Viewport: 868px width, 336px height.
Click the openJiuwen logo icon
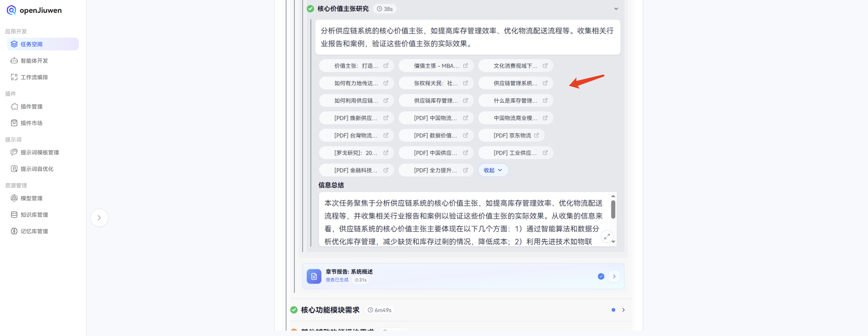12,10
